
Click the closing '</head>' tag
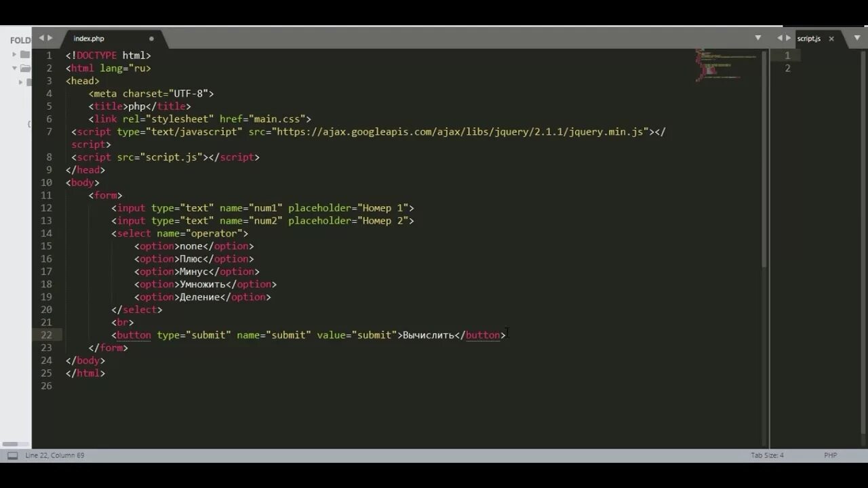(85, 170)
